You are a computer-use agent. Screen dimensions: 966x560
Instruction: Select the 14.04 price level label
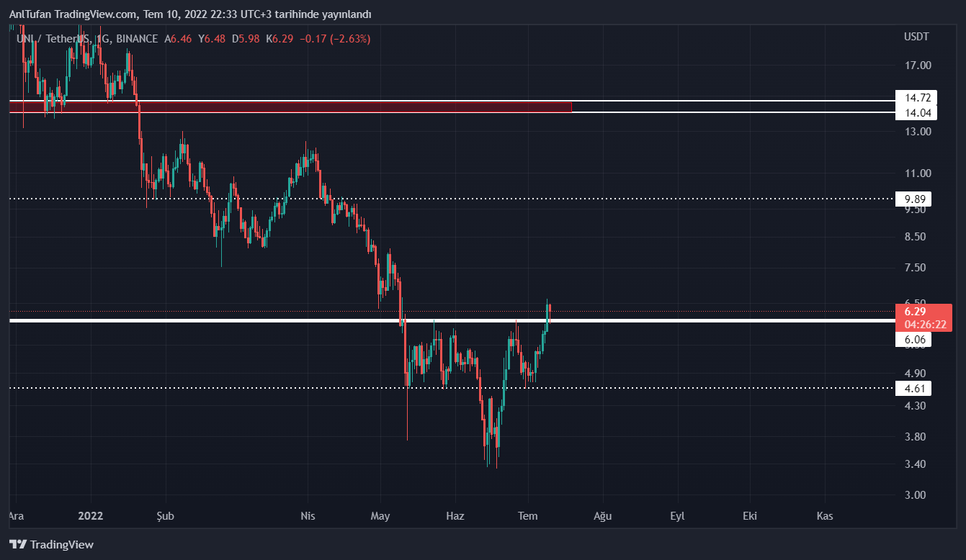click(913, 113)
